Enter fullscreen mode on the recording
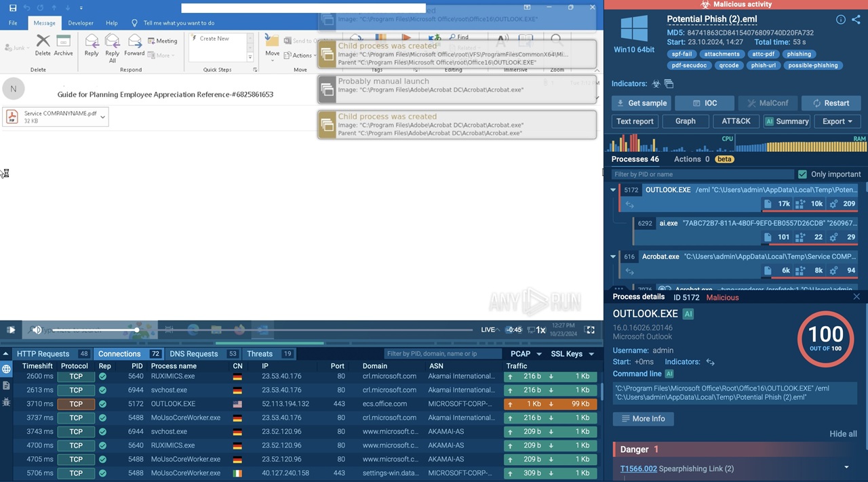Screen dimensions: 868x482 tap(590, 329)
